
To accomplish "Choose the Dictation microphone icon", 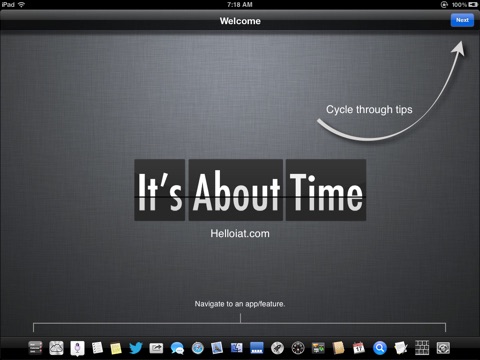I will (77, 348).
